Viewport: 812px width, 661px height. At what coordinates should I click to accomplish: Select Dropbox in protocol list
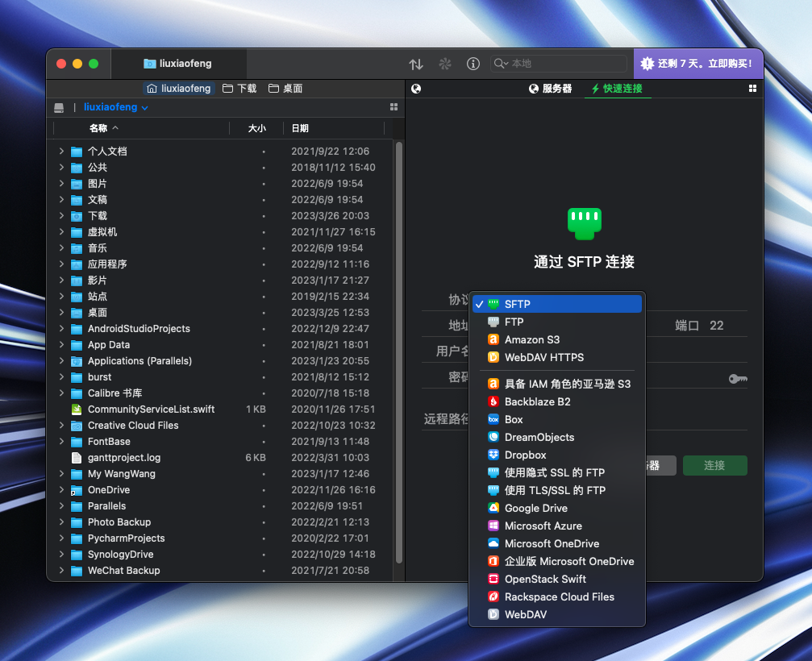(557, 455)
